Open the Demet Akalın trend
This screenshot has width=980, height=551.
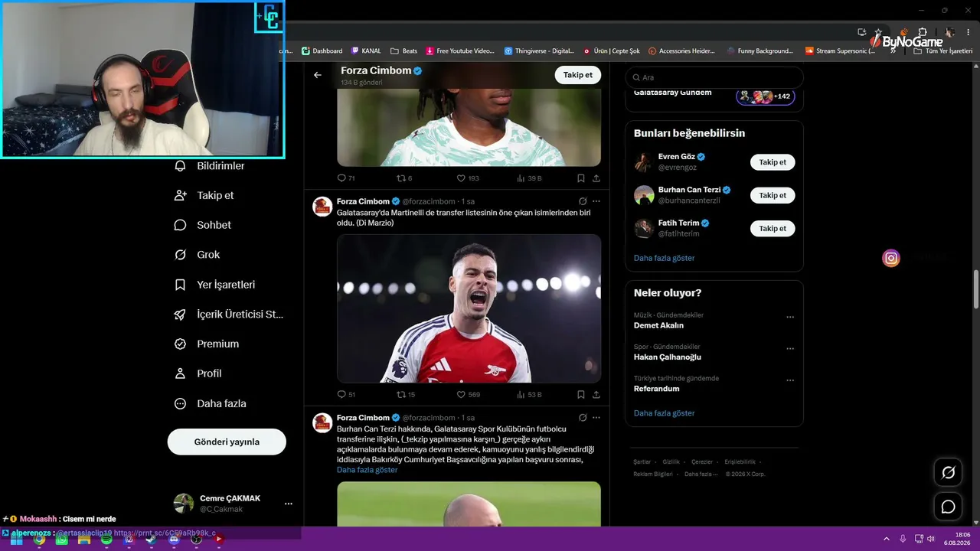click(x=658, y=325)
